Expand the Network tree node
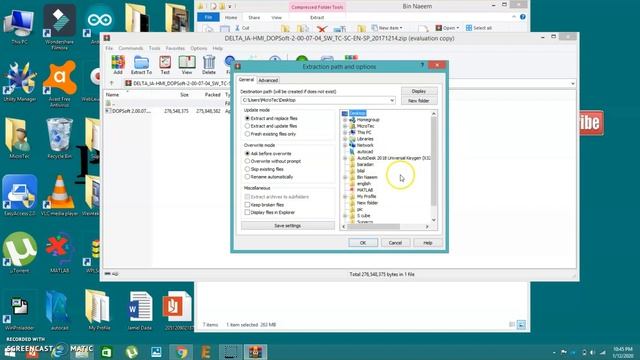This screenshot has width=640, height=360. 345,145
